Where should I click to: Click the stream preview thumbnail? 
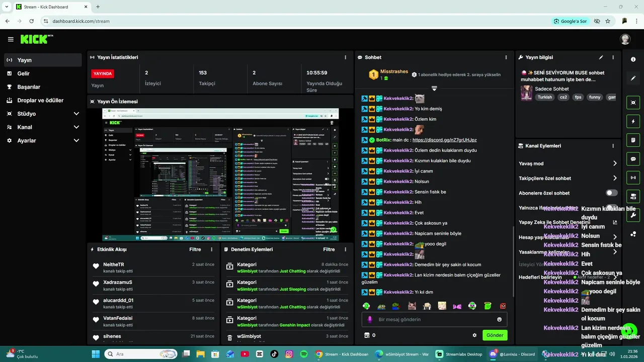click(x=220, y=175)
